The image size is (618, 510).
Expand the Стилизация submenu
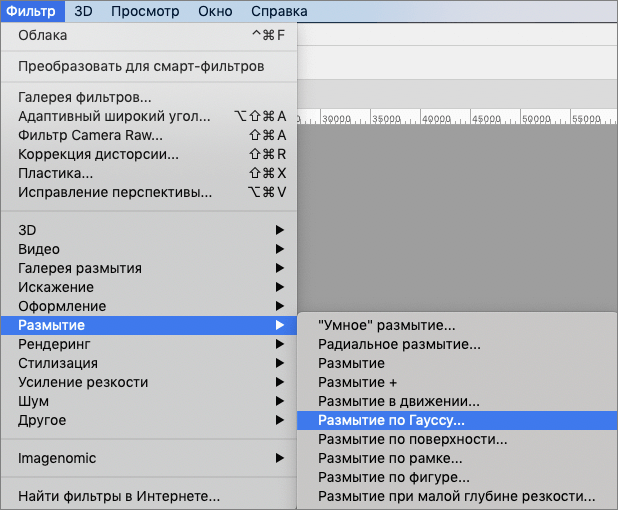149,363
